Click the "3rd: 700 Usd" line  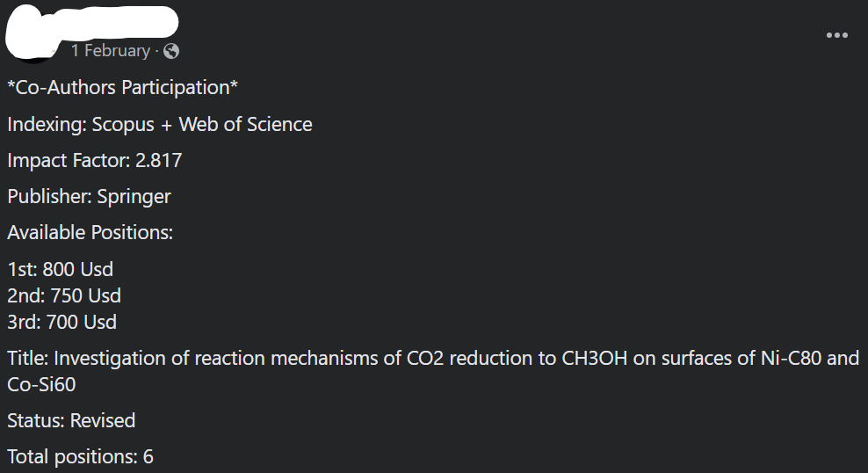(62, 323)
